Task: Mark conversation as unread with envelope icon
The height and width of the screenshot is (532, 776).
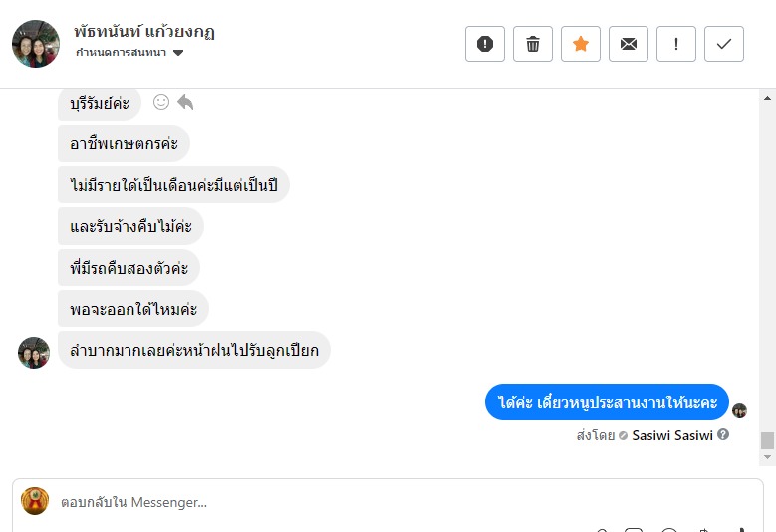Action: tap(629, 44)
